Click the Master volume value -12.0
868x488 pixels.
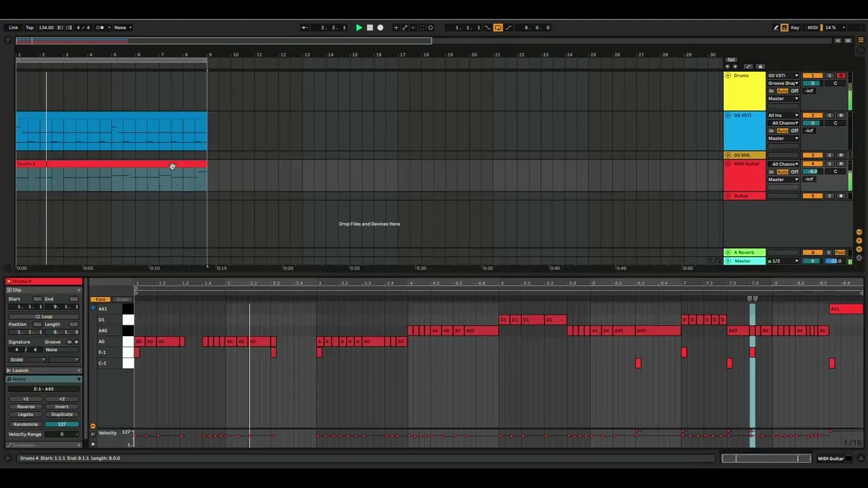pos(835,261)
